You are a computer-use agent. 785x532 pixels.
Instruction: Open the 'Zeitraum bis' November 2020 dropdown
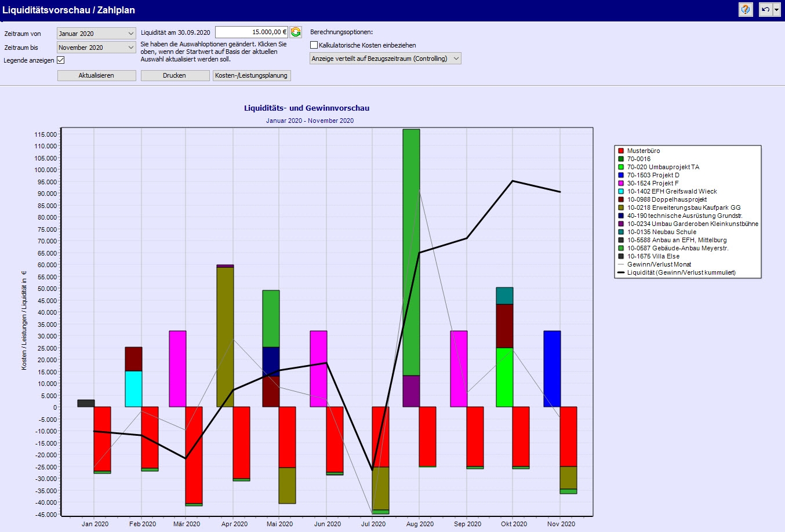[96, 48]
